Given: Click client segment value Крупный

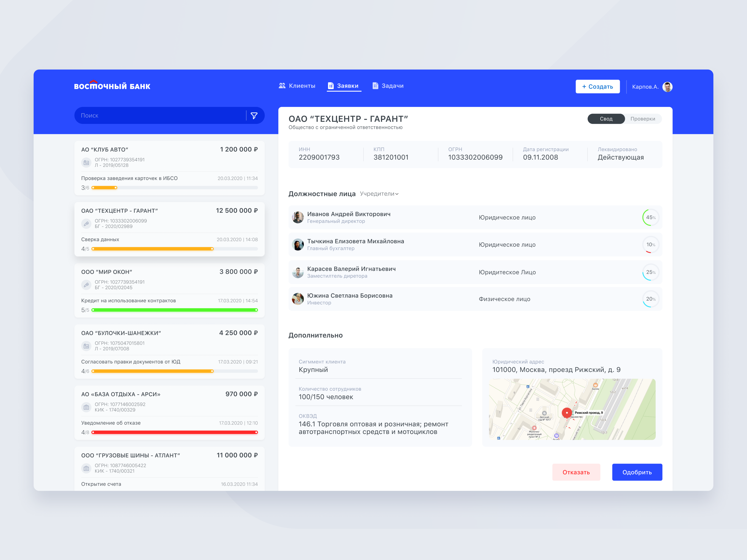Looking at the screenshot, I should [313, 370].
